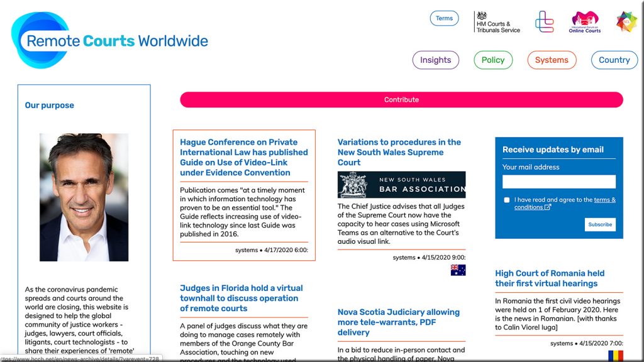This screenshot has height=362, width=644.
Task: Open the Insights section
Action: (x=435, y=60)
